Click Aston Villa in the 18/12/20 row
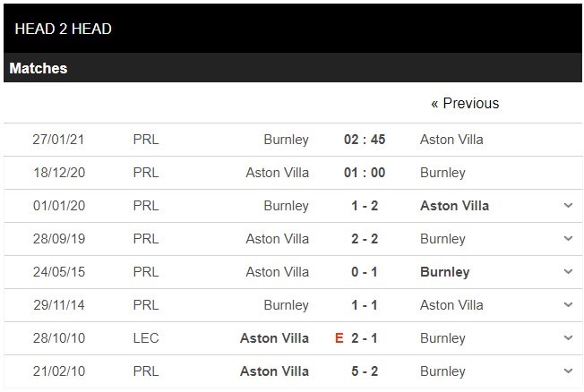This screenshot has width=584, height=392. (x=277, y=173)
